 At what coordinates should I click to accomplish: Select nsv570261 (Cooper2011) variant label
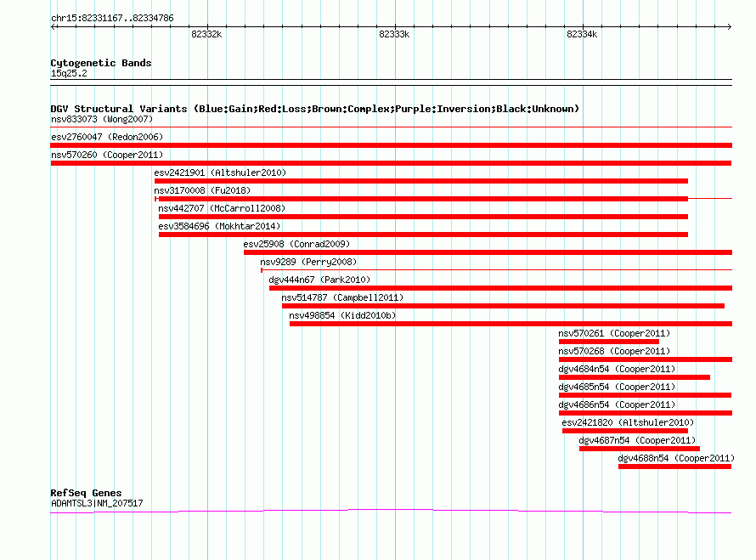[614, 333]
